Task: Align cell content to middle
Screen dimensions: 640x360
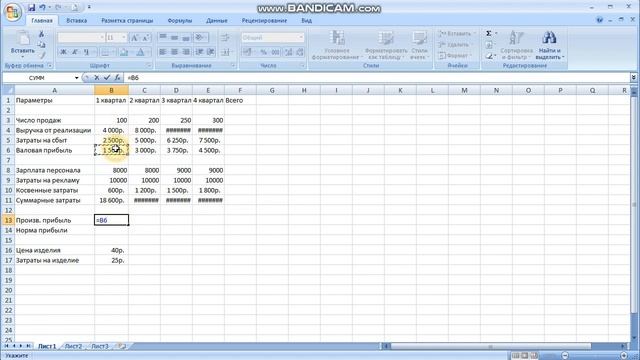Action: 174,38
